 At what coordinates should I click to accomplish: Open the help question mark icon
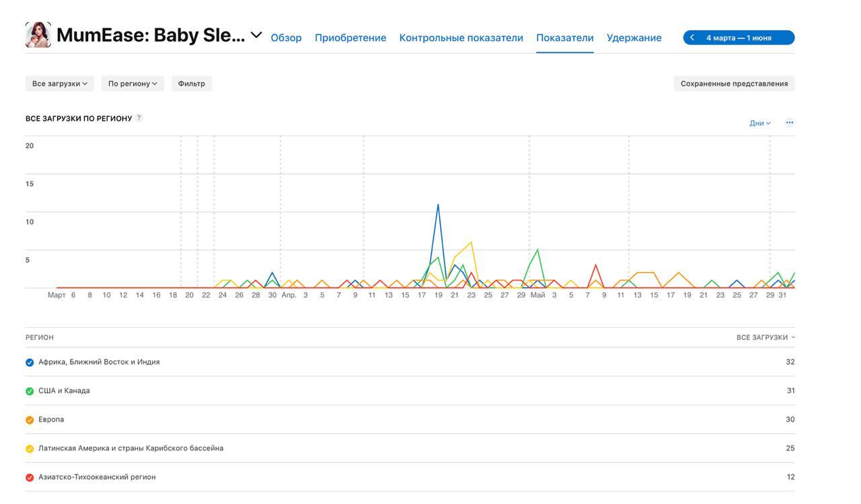tap(139, 118)
